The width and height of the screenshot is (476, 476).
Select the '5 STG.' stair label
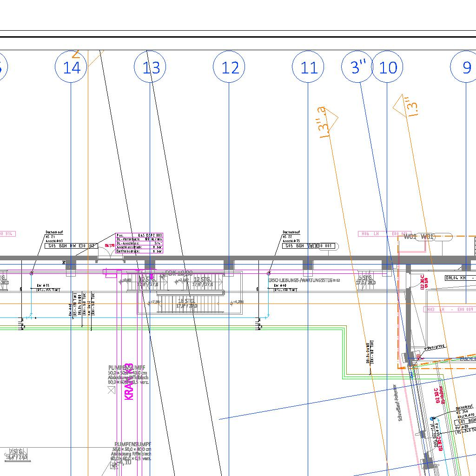pyautogui.click(x=365, y=278)
